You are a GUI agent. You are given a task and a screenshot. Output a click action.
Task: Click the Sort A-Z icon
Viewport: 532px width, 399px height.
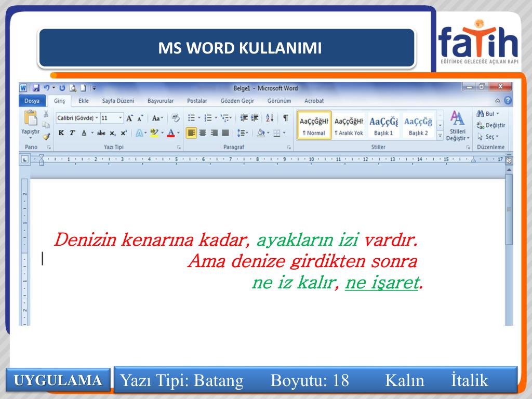(270, 118)
